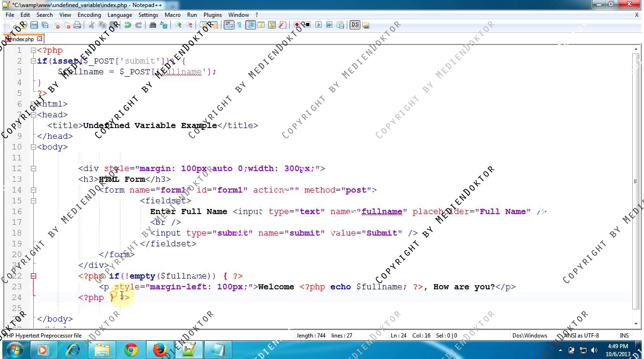Click the Playback macro icon
644x359 pixels.
coord(318,25)
